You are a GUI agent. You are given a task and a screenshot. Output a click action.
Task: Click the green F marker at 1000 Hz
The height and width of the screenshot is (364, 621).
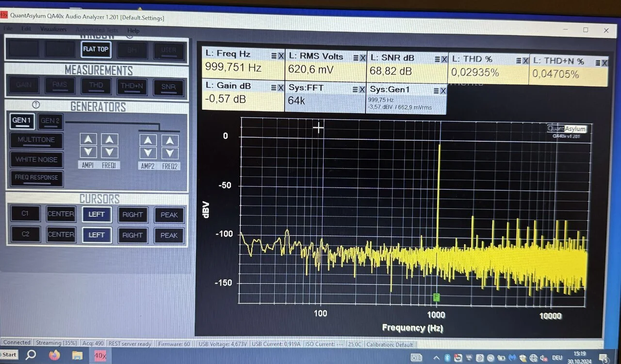(x=437, y=297)
